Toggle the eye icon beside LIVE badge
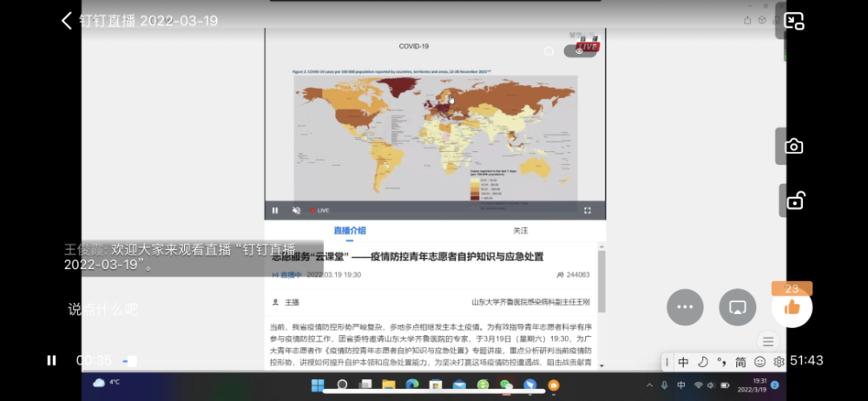 [x=579, y=51]
